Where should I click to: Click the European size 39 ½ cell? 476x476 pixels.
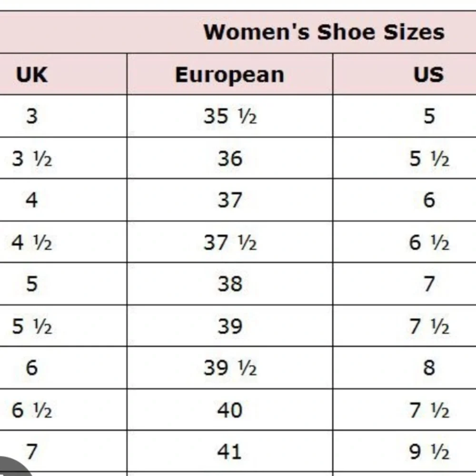pyautogui.click(x=230, y=368)
